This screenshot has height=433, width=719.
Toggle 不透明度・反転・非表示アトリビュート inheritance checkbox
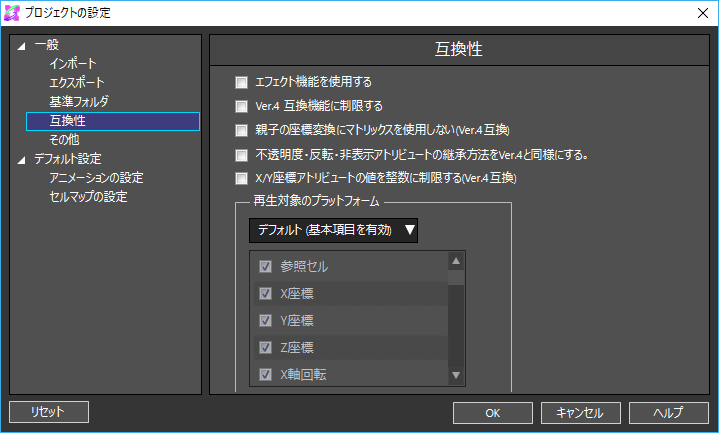coord(241,155)
